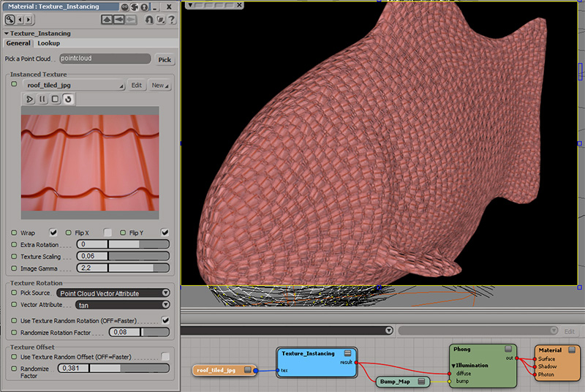This screenshot has width=585, height=392.
Task: Click the stop button above texture preview
Action: coord(55,99)
